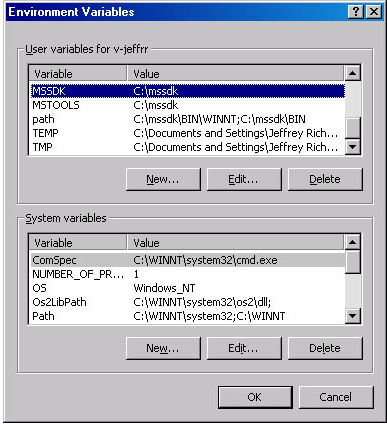Click the New button under System variables
This screenshot has height=424, width=387.
(163, 348)
